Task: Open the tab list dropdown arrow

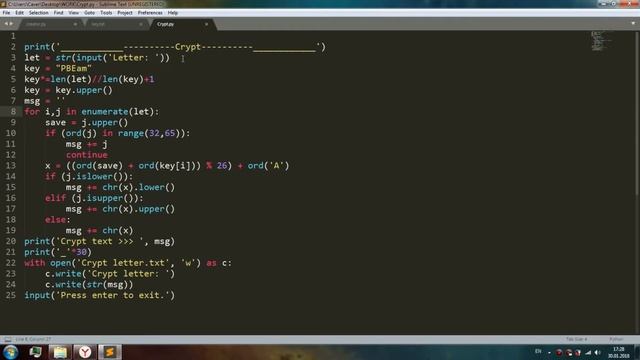Action: tap(633, 23)
